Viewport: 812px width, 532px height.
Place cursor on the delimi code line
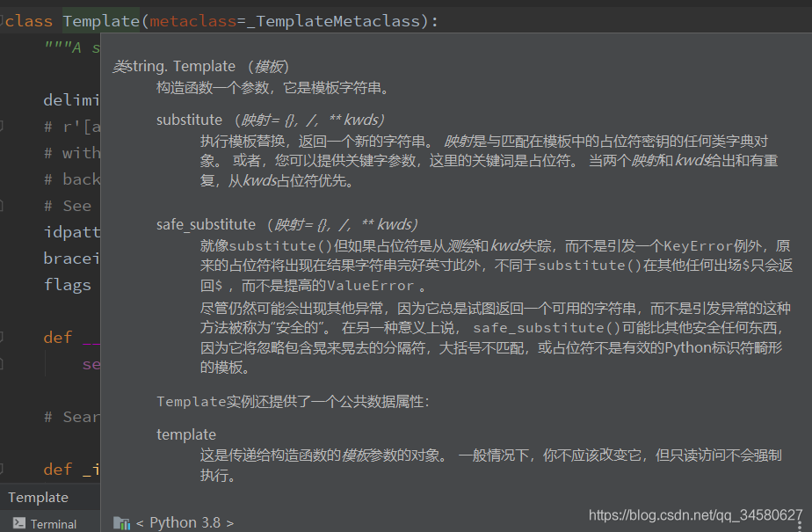click(x=70, y=99)
